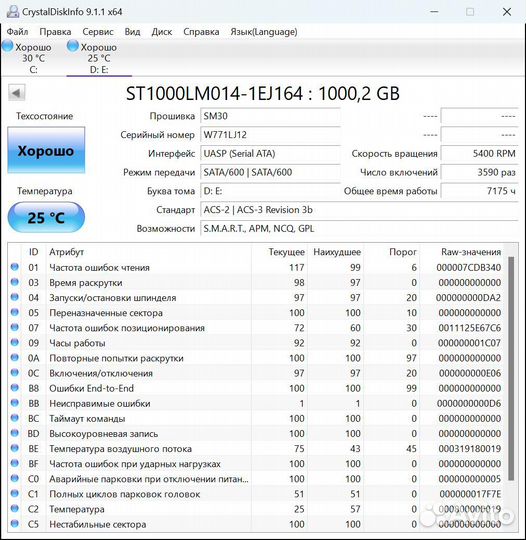Click the Стандарт field ACS-2 | ACS-3
Screen dimensions: 526x540
(359, 210)
